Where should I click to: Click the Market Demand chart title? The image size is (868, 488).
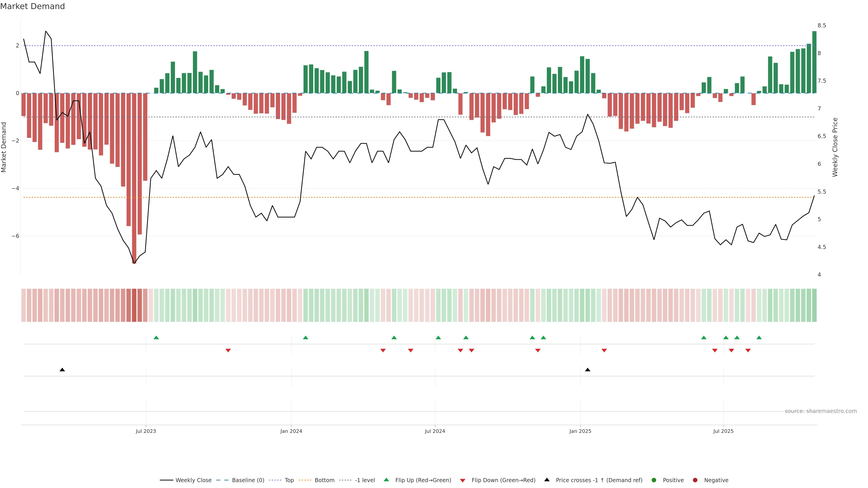[x=32, y=6]
